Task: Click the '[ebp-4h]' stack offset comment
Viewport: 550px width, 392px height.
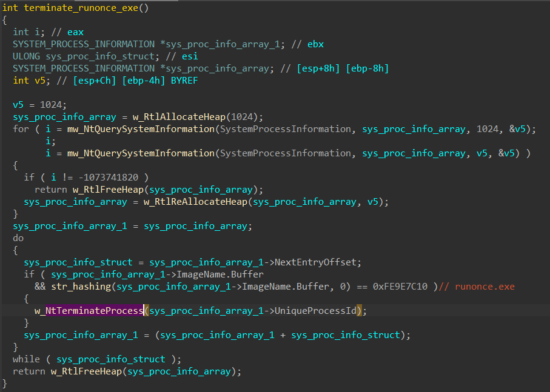Action: tap(144, 81)
